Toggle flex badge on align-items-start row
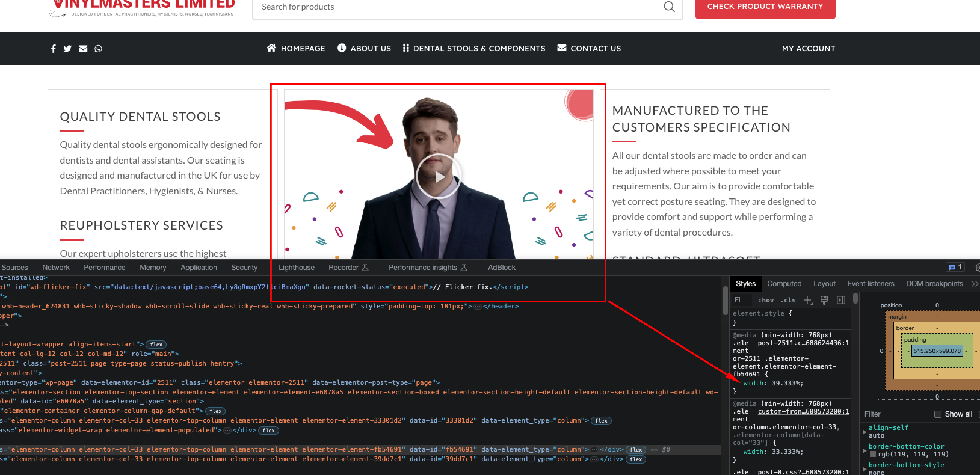980x475 pixels. (156, 345)
